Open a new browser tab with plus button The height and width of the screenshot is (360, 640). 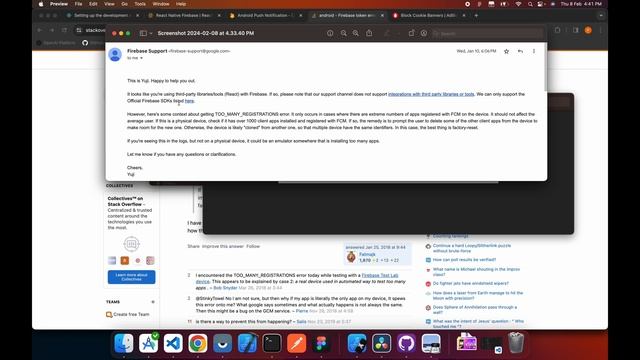pos(476,16)
